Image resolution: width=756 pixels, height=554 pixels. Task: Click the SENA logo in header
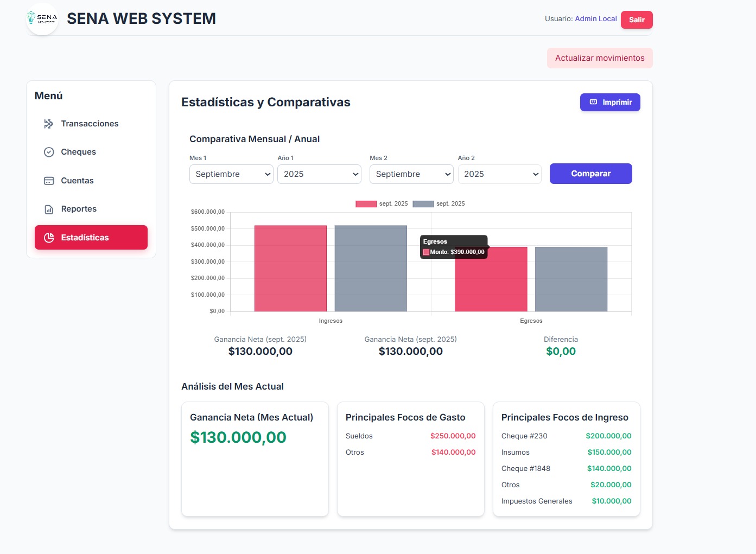42,18
